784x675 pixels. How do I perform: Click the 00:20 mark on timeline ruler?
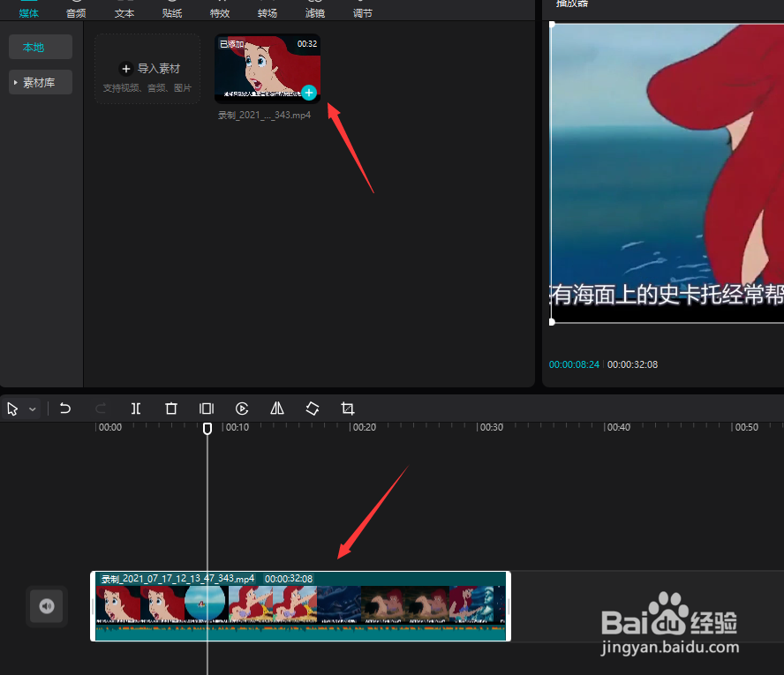pos(364,427)
